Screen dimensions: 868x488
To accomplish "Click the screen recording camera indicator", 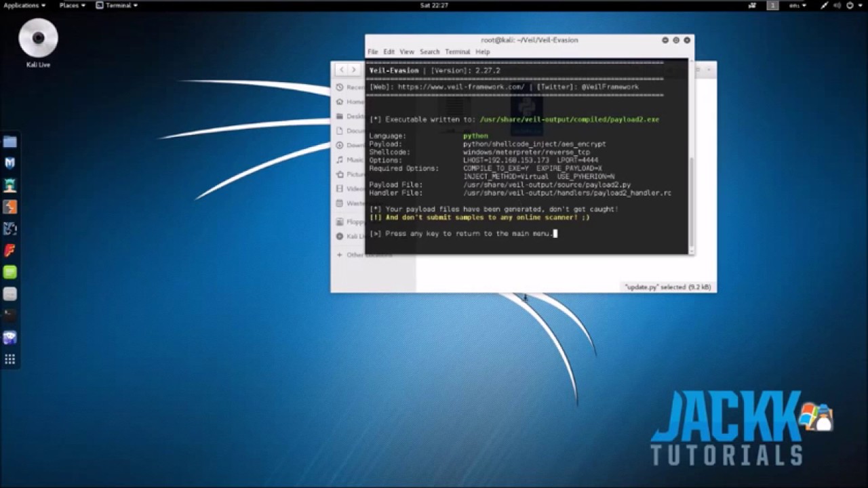I will tap(752, 5).
